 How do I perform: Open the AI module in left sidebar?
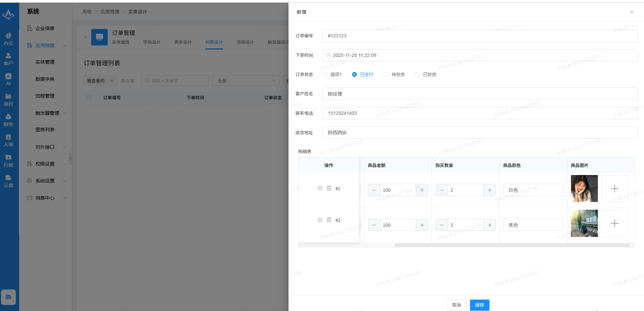(x=8, y=79)
